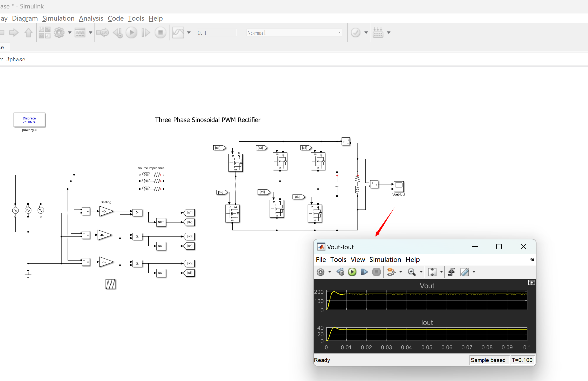Screen dimensions: 588x381
Task: Expand the scope measurements dropdown arrow
Action: coord(474,272)
